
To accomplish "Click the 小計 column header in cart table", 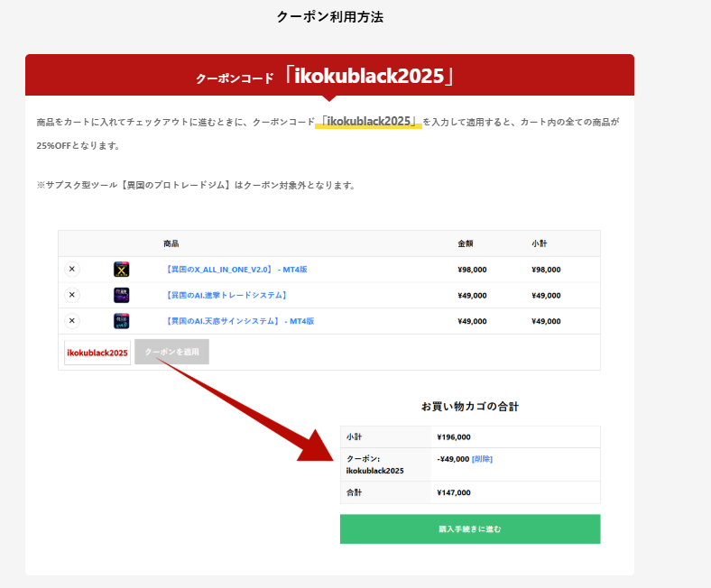I will (540, 243).
